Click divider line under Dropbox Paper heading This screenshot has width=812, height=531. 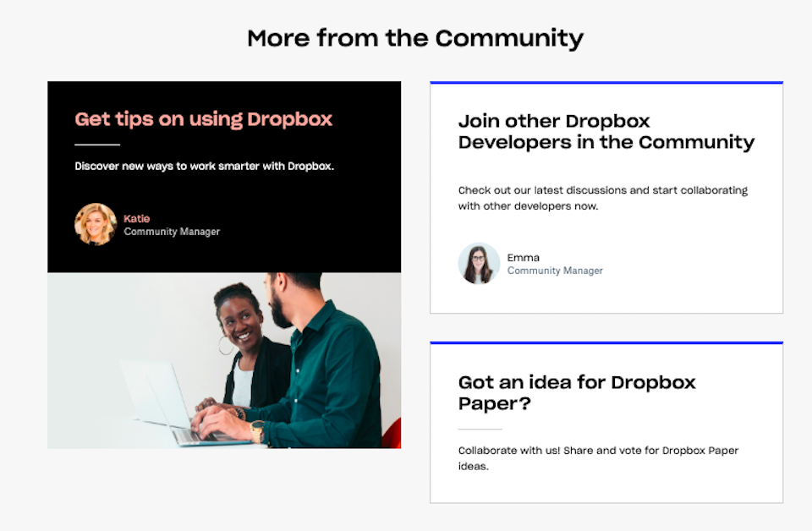[x=480, y=429]
